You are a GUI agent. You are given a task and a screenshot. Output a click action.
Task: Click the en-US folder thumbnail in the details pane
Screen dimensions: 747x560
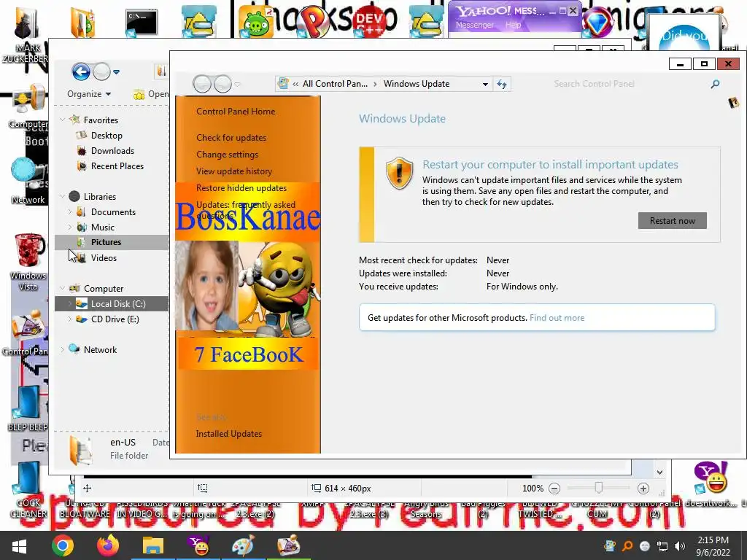click(80, 449)
